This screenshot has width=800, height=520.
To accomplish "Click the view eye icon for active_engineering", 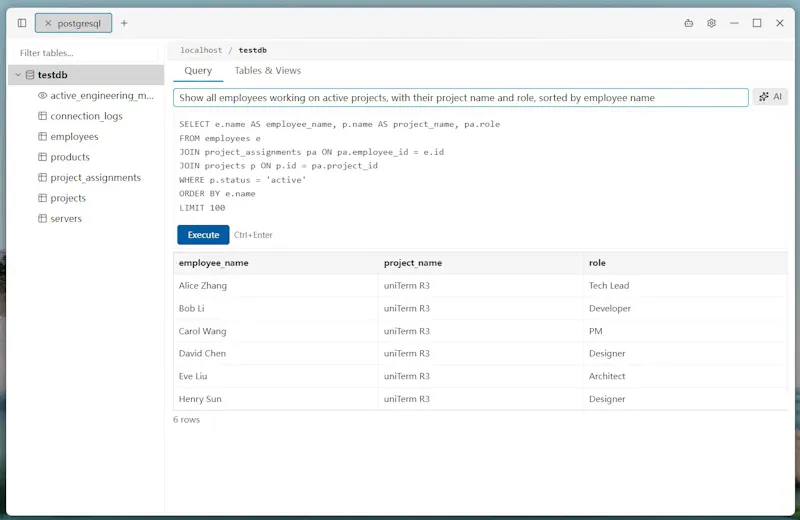I will (x=42, y=95).
